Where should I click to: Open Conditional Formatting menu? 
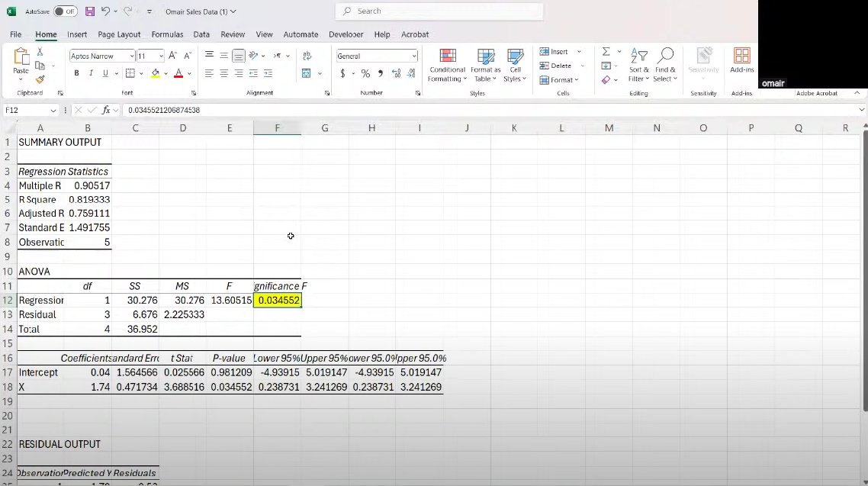tap(447, 66)
